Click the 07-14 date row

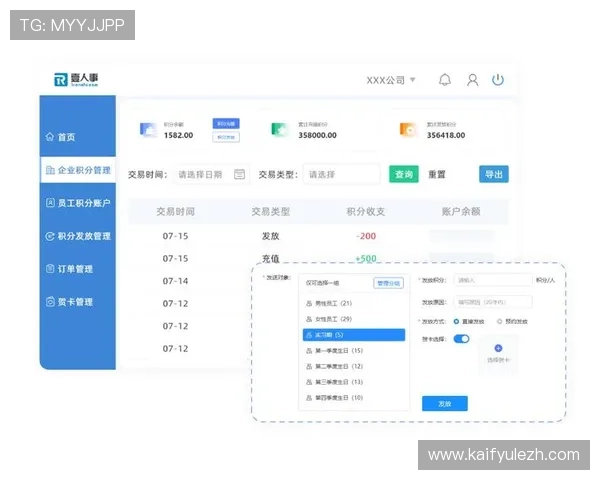(x=175, y=281)
